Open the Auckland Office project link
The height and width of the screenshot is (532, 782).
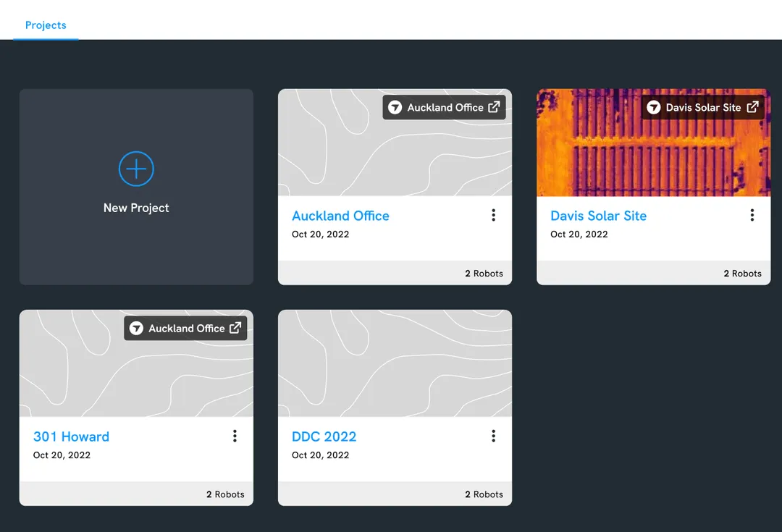pos(340,215)
